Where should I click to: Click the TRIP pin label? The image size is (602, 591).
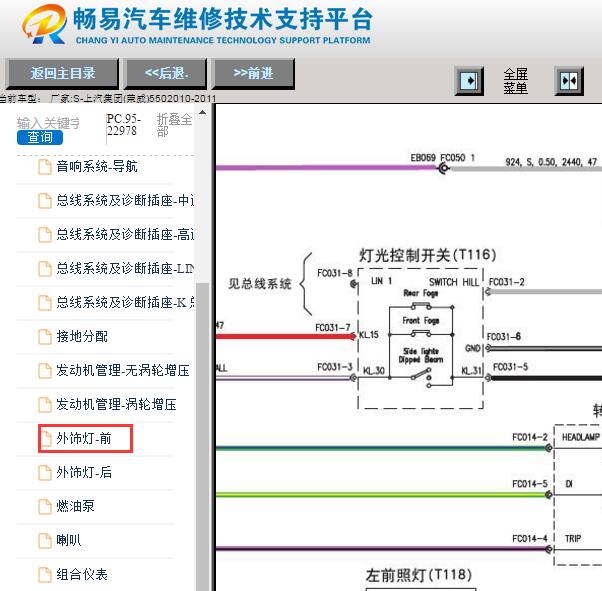pyautogui.click(x=572, y=539)
